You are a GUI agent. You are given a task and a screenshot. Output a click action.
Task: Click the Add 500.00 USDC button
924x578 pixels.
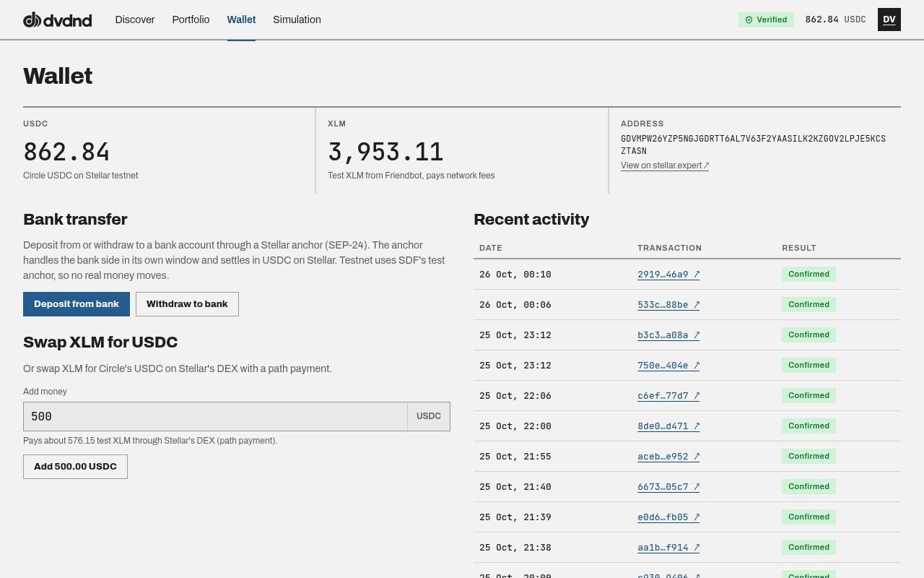pyautogui.click(x=75, y=467)
